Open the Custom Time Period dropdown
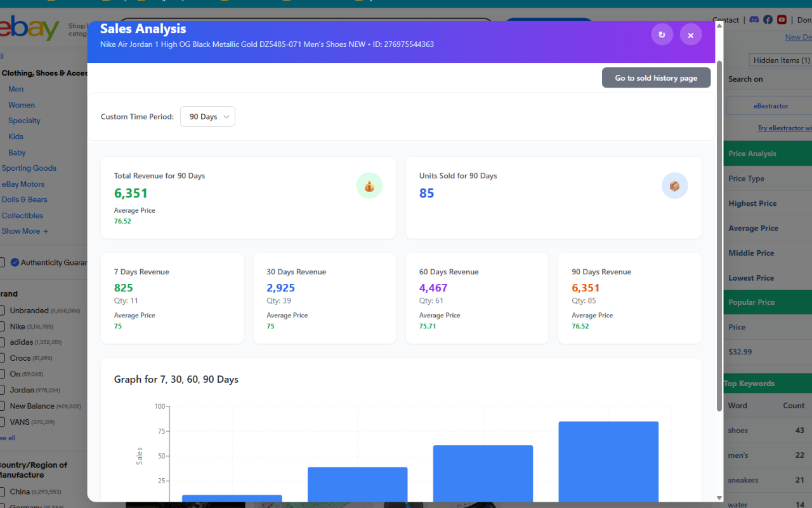 (207, 116)
